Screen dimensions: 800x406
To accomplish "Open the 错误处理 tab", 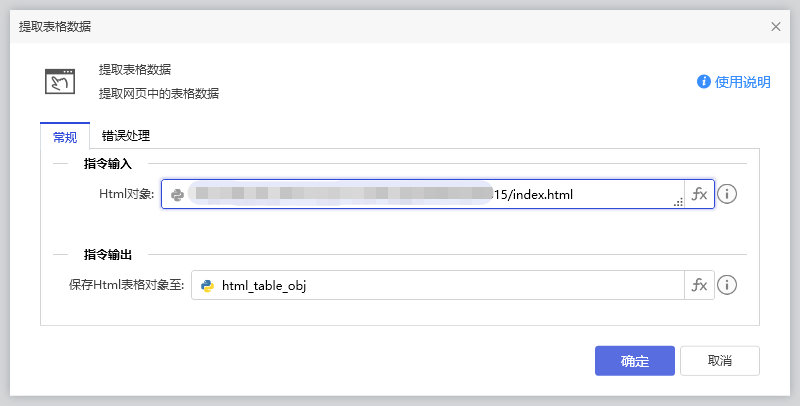I will [x=126, y=136].
